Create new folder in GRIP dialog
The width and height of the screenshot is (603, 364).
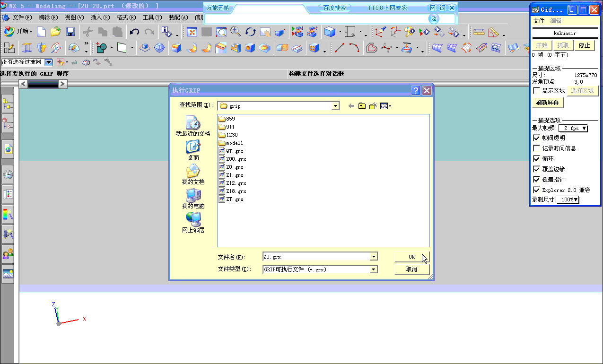point(373,106)
